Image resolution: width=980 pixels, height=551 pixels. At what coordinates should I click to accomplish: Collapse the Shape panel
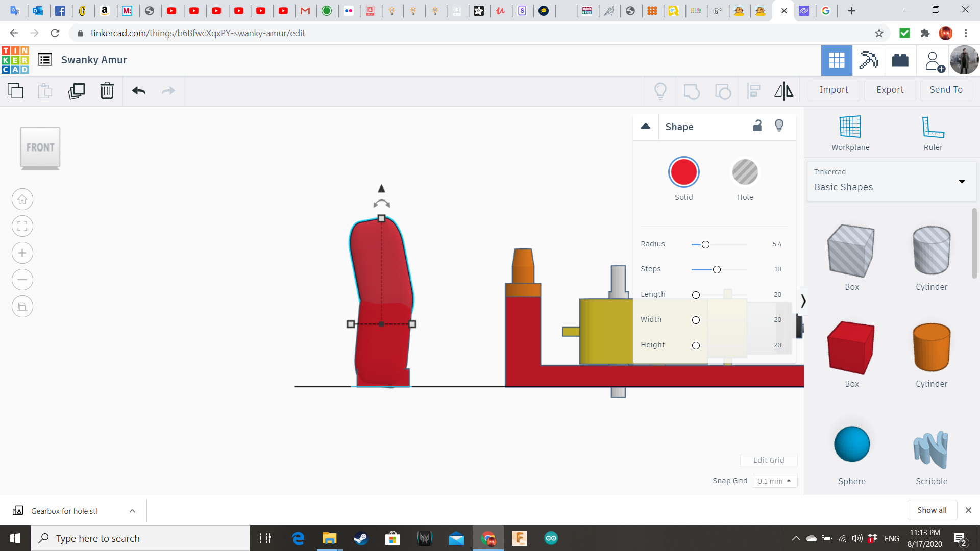[646, 127]
